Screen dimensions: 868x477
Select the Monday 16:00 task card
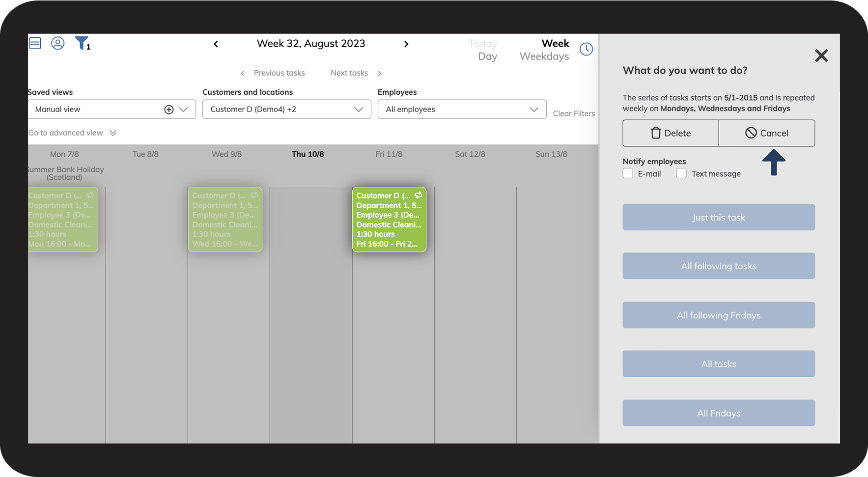click(63, 220)
